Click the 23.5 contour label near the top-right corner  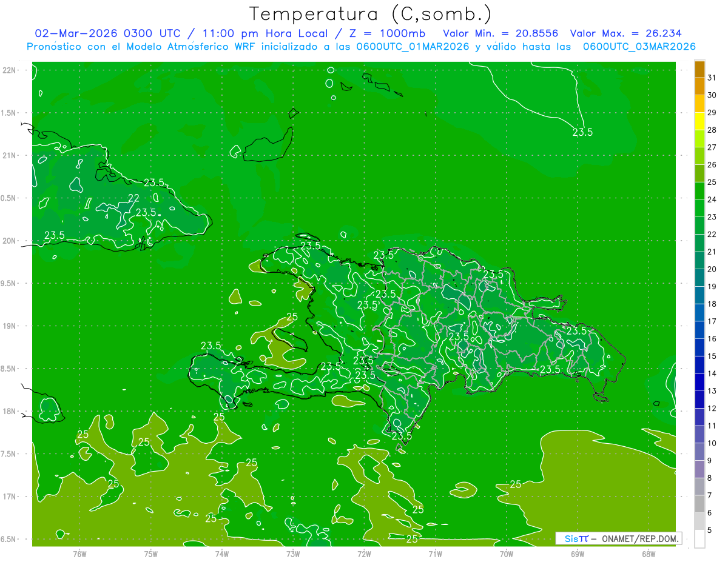coord(582,132)
